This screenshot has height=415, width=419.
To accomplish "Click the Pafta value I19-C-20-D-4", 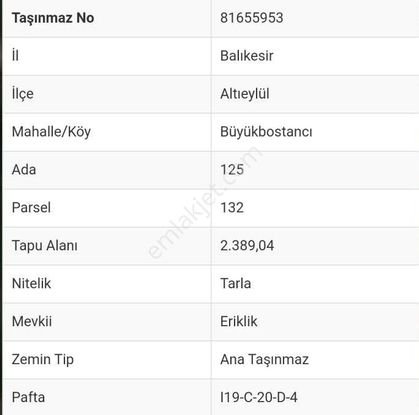I will coord(259,397).
